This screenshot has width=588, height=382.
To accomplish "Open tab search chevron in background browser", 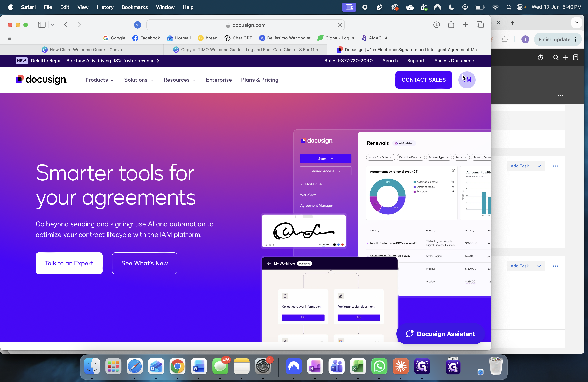I will (x=577, y=23).
